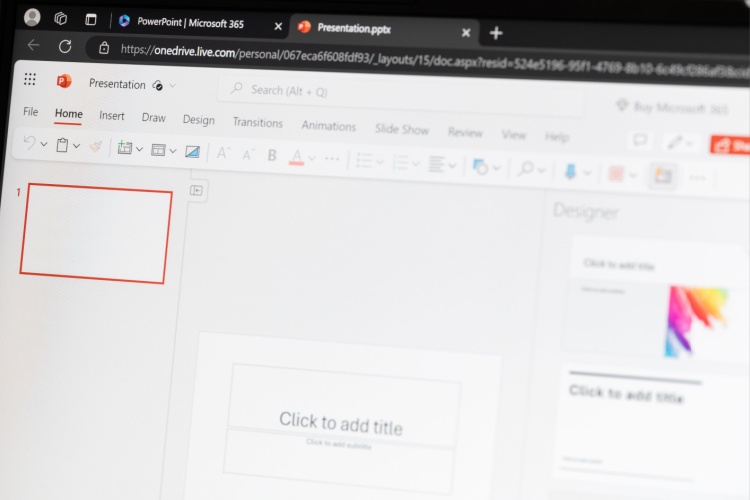The image size is (750, 500).
Task: Toggle the Designer pane button in ribbon
Action: coord(661,175)
